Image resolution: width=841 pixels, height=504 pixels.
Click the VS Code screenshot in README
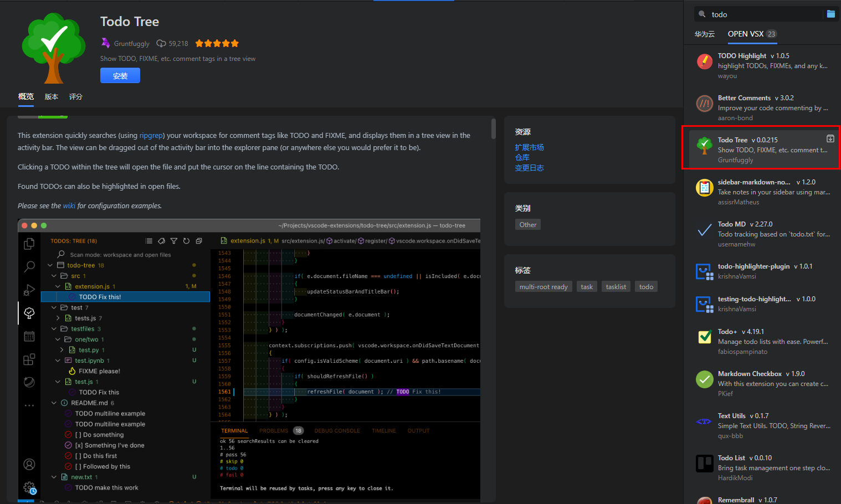[249, 360]
